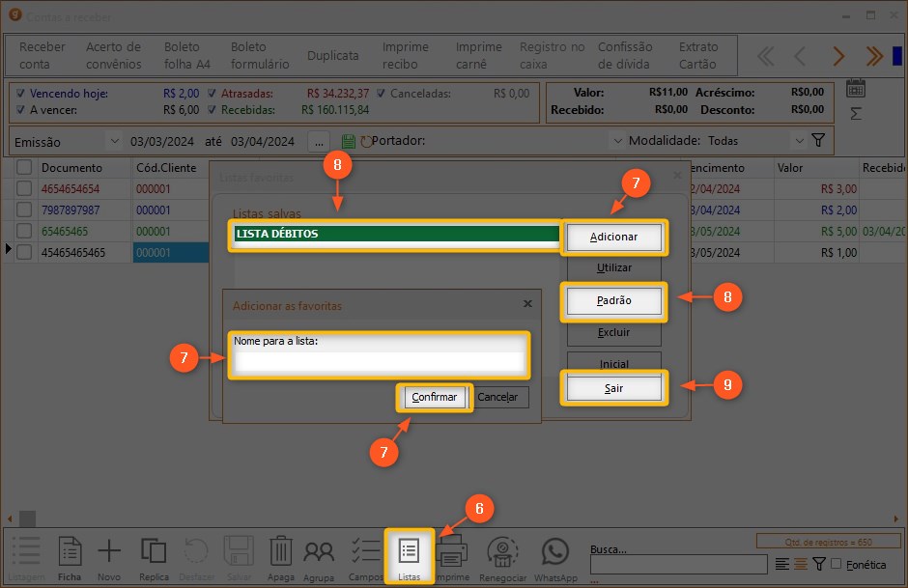
Task: Enable the Fonética checkbox
Action: (837, 564)
